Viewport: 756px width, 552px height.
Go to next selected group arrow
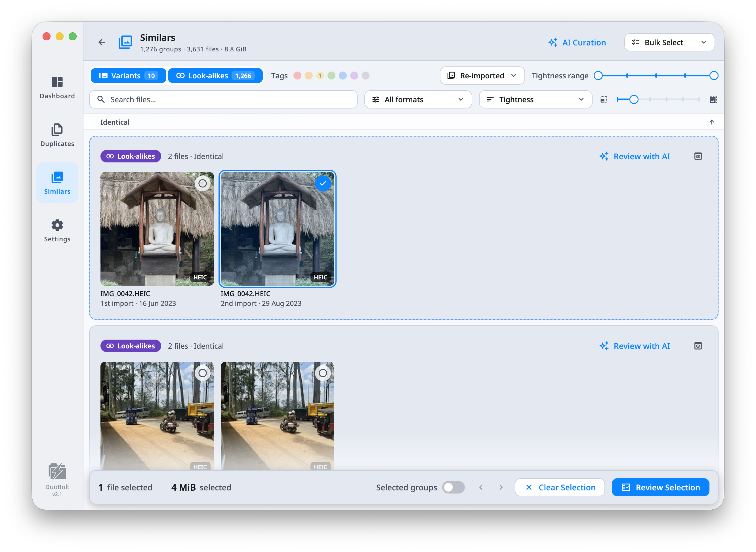[x=501, y=487]
